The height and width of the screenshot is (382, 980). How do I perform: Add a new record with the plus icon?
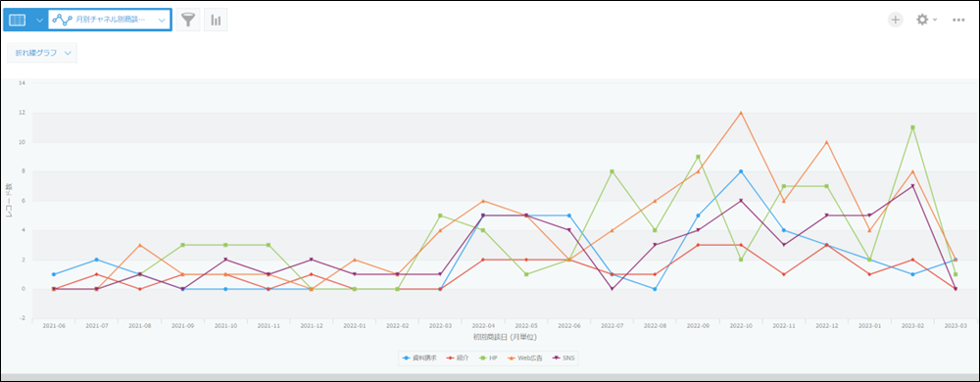[x=896, y=20]
